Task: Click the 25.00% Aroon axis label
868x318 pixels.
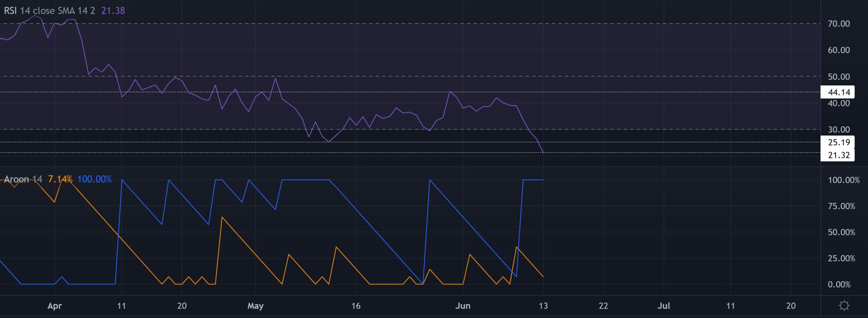Action: [x=841, y=258]
